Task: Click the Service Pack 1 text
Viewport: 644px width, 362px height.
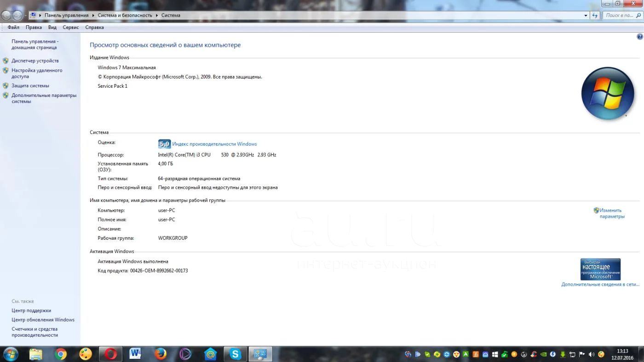Action: pyautogui.click(x=112, y=86)
